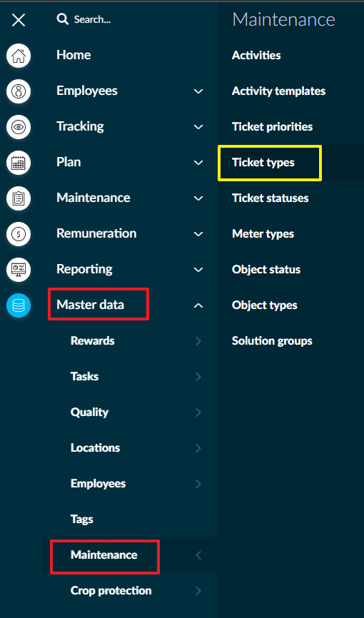Expand the Tracking section chevron
364x618 pixels.
[x=198, y=126]
